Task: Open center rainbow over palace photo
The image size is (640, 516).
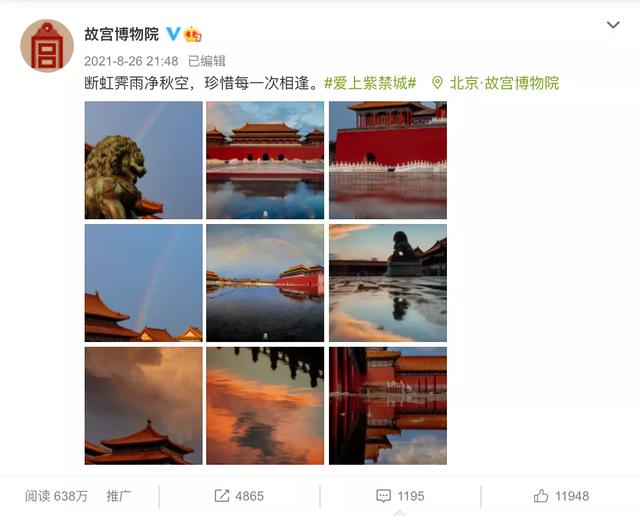Action: click(265, 283)
